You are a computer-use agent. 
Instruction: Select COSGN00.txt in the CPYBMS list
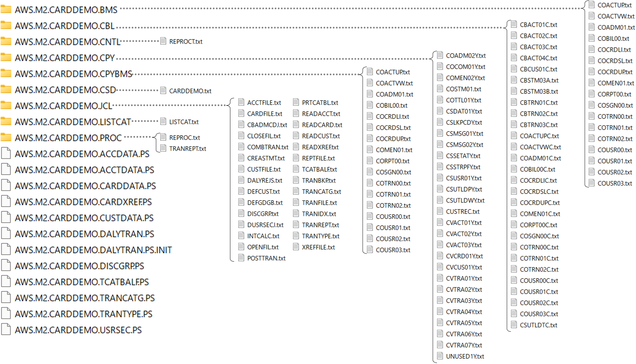pyautogui.click(x=393, y=172)
